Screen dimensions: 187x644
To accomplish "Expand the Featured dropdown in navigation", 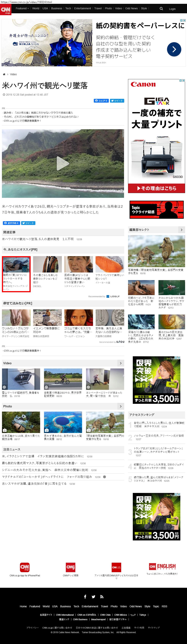I will click(x=22, y=8).
